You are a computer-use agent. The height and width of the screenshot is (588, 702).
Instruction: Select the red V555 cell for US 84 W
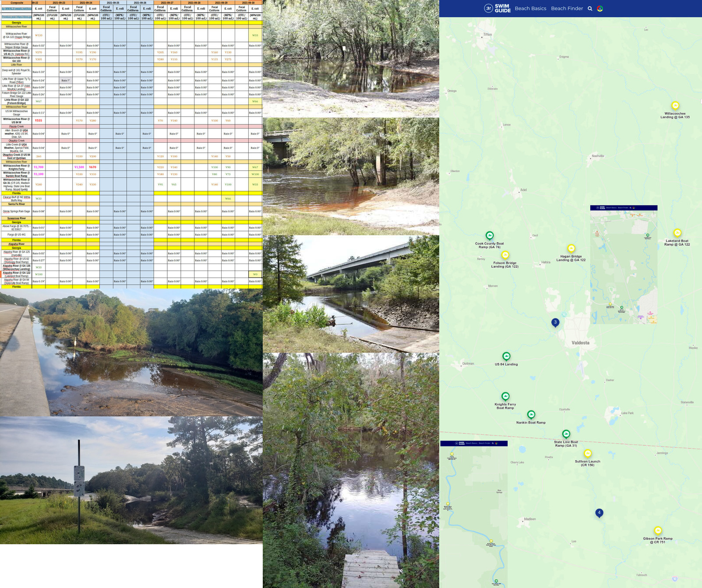click(x=39, y=120)
